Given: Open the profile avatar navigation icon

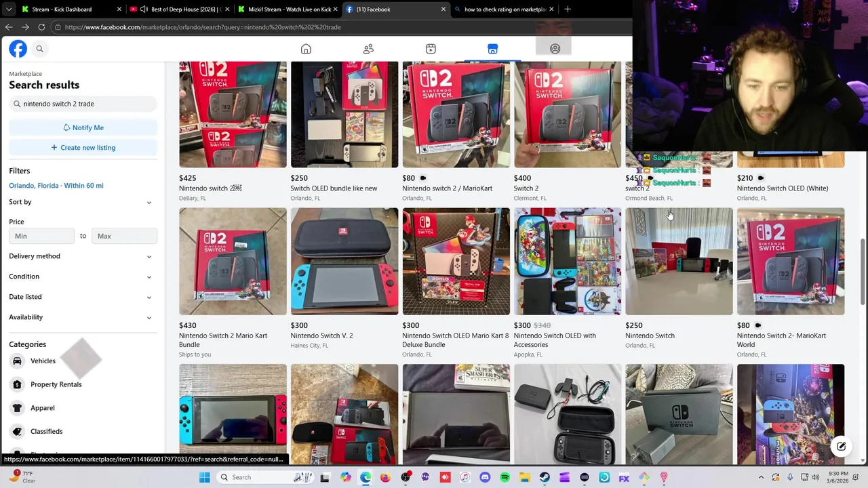Looking at the screenshot, I should pos(555,49).
